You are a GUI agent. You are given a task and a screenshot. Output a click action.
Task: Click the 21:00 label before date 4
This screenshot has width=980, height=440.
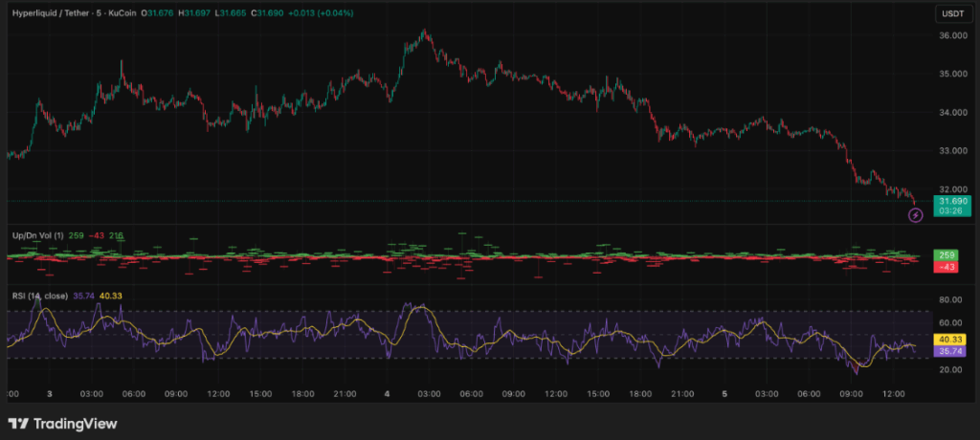pos(345,393)
